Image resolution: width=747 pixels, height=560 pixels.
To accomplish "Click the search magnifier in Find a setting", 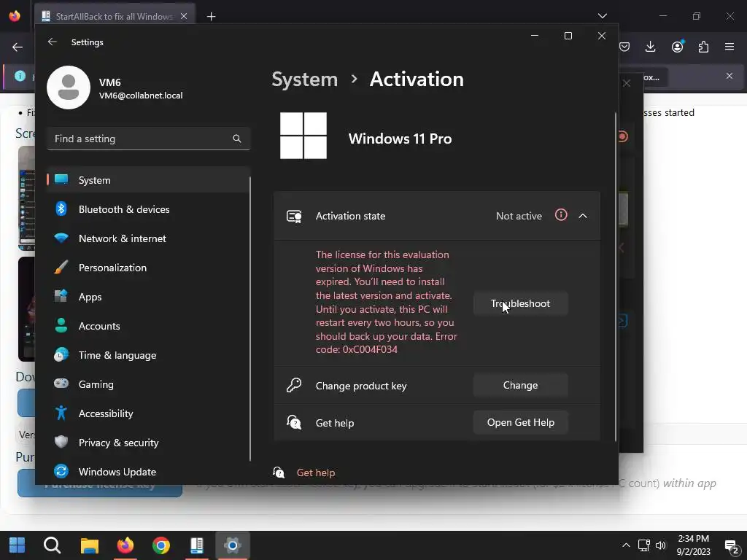I will pos(237,139).
